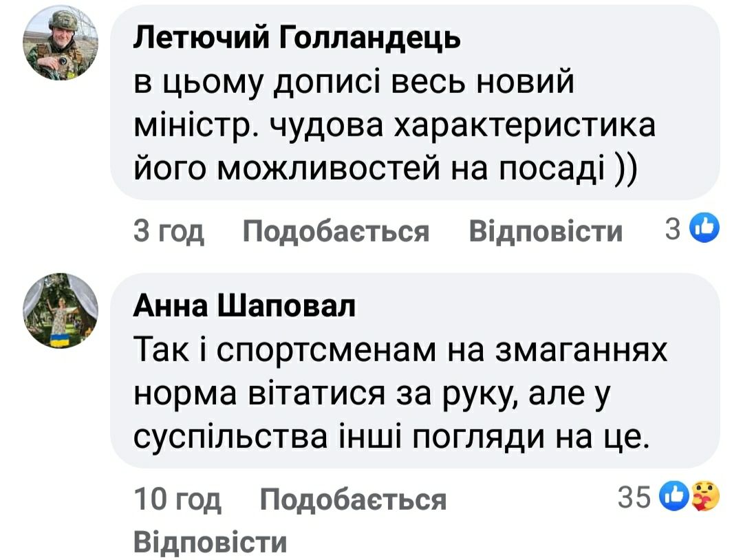Like the comment by Летючий Голландець
743x560 pixels.
coord(336,232)
